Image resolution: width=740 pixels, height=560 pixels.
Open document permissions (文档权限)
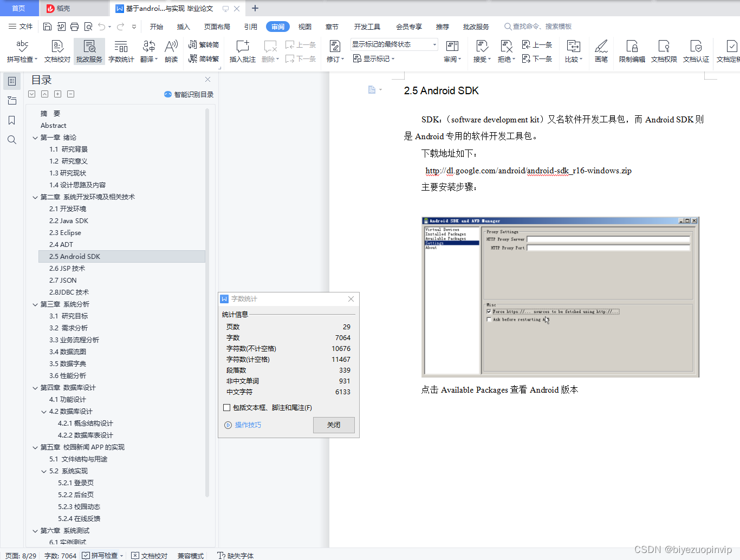tap(664, 51)
